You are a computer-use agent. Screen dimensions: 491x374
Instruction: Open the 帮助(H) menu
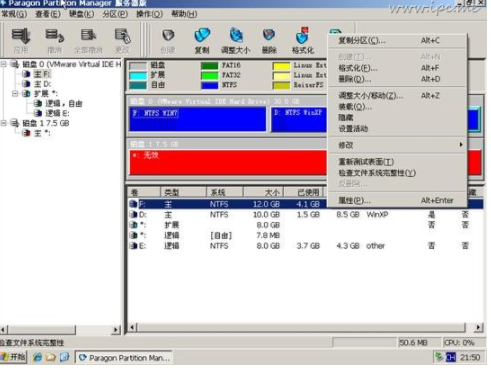(184, 14)
